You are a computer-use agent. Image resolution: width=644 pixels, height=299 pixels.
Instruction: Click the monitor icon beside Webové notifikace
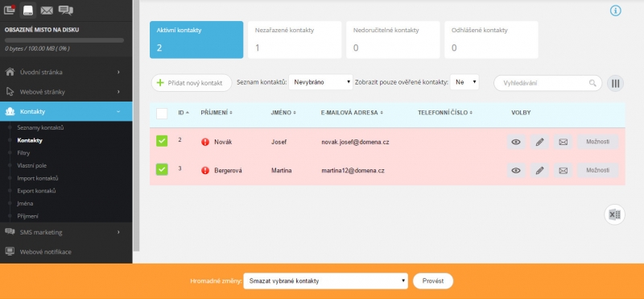click(x=10, y=251)
